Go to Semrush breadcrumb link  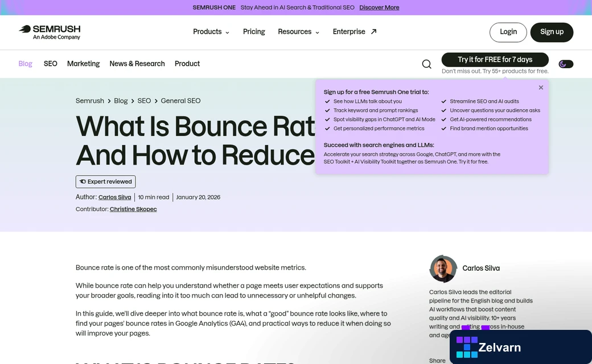coord(89,101)
